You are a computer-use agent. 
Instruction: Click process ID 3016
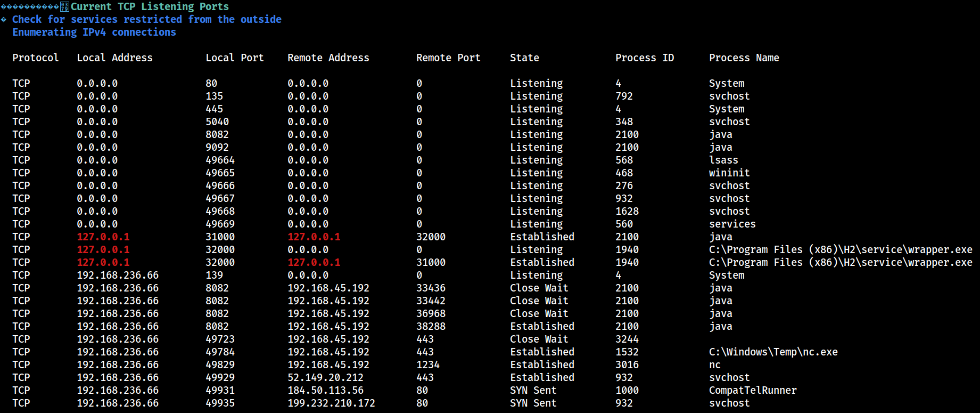[x=627, y=365]
